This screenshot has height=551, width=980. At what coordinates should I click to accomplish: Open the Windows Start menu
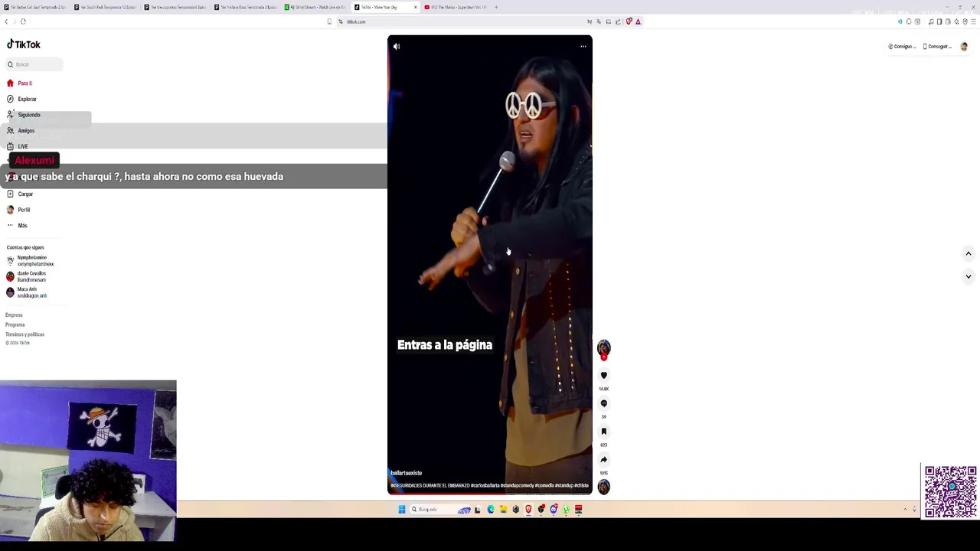pyautogui.click(x=401, y=510)
